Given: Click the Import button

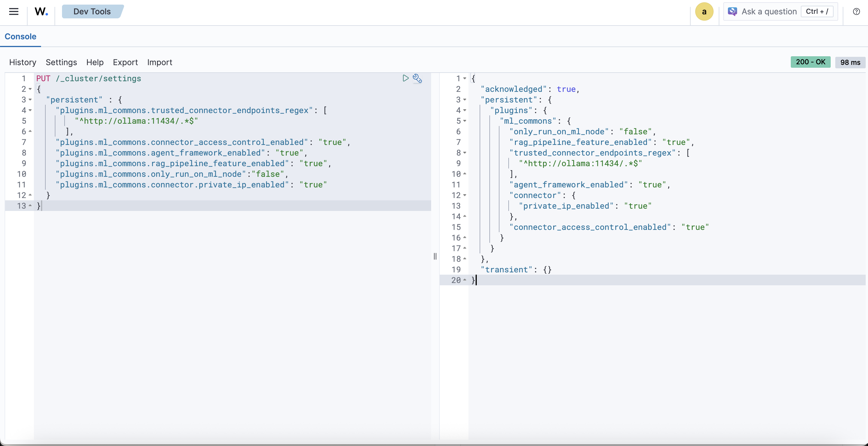Looking at the screenshot, I should click(159, 62).
